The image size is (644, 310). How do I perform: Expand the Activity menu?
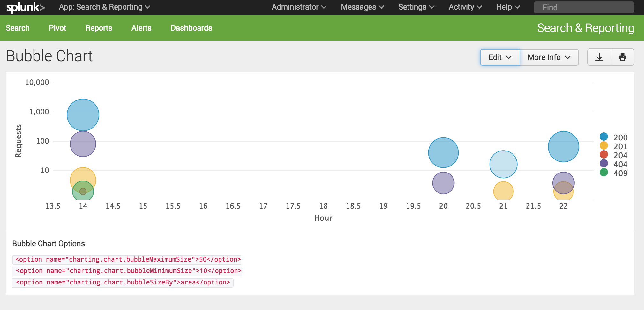click(464, 7)
